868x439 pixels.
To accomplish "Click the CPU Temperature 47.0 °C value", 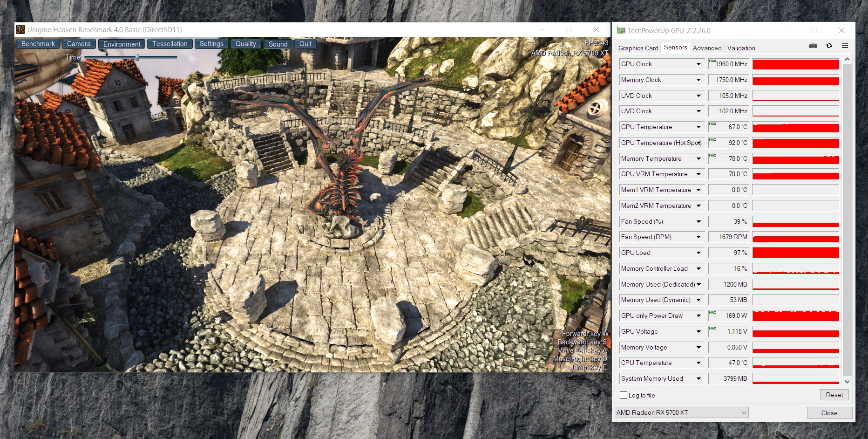I will pyautogui.click(x=728, y=363).
